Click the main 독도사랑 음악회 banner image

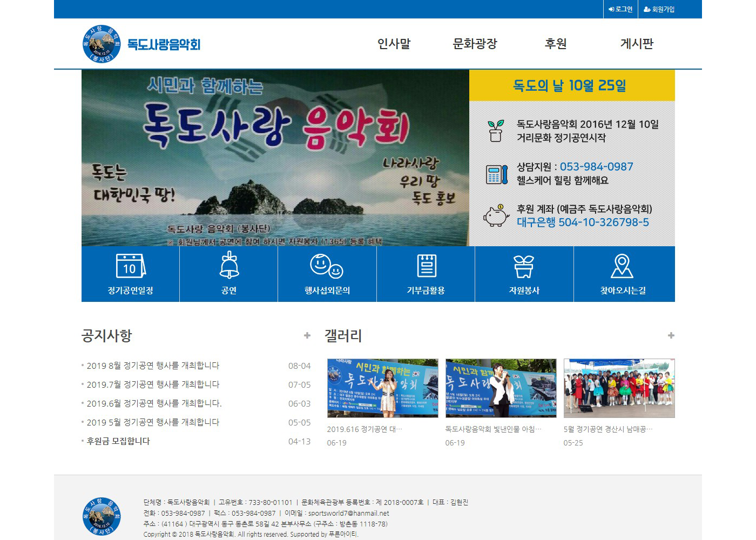click(275, 158)
